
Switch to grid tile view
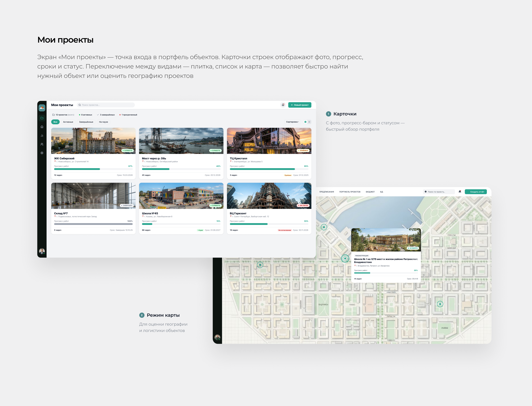click(x=305, y=122)
